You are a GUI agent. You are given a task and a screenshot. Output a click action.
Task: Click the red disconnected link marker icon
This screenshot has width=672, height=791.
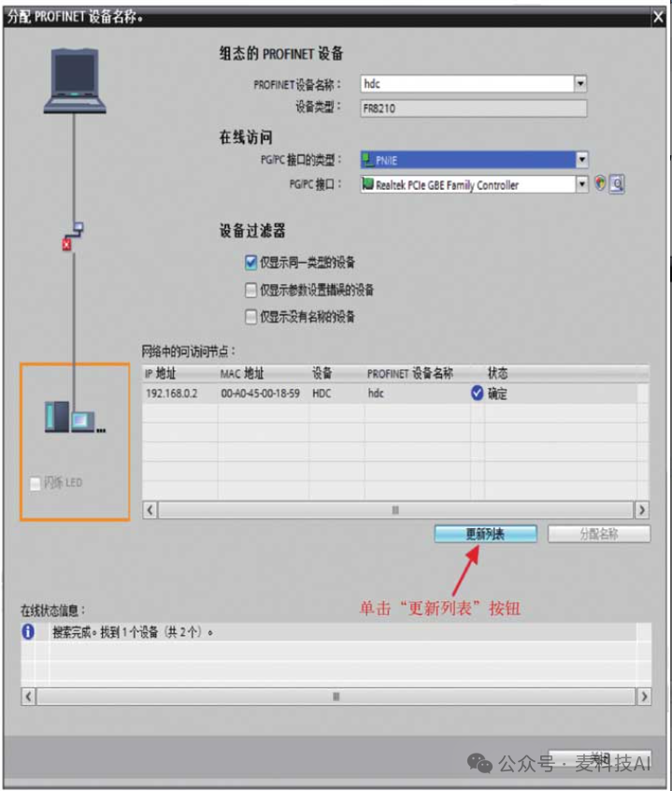(x=66, y=245)
